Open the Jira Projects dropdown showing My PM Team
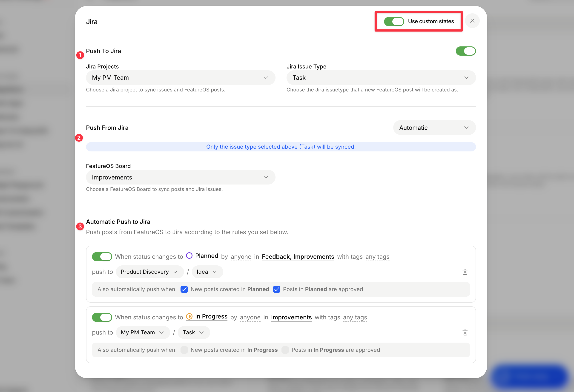 (x=181, y=78)
